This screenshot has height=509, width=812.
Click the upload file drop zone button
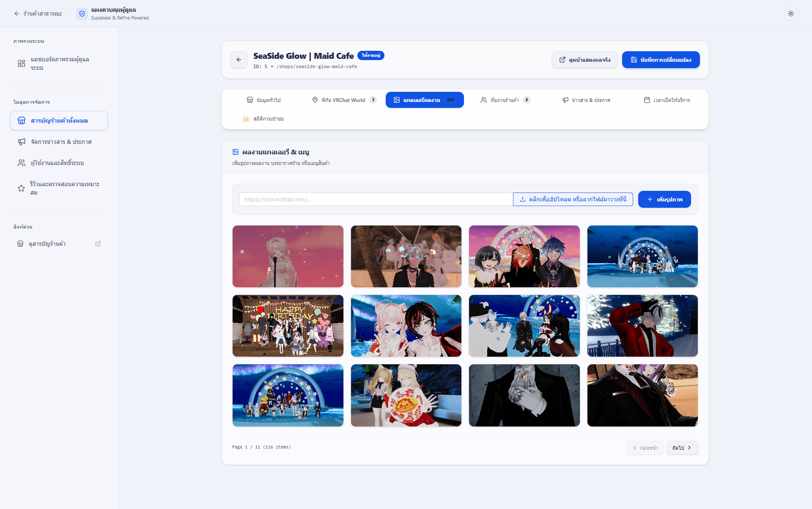[573, 199]
